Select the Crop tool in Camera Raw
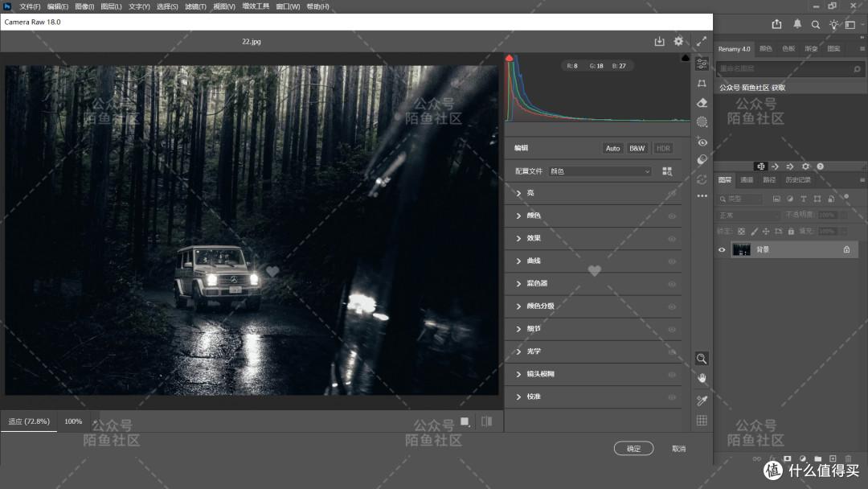 (702, 84)
